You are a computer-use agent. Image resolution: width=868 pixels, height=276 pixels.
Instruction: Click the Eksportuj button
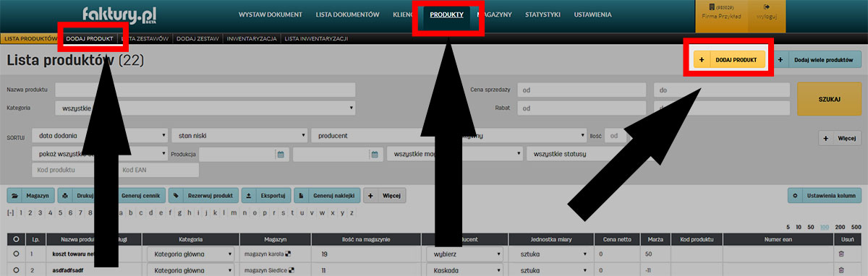[266, 196]
